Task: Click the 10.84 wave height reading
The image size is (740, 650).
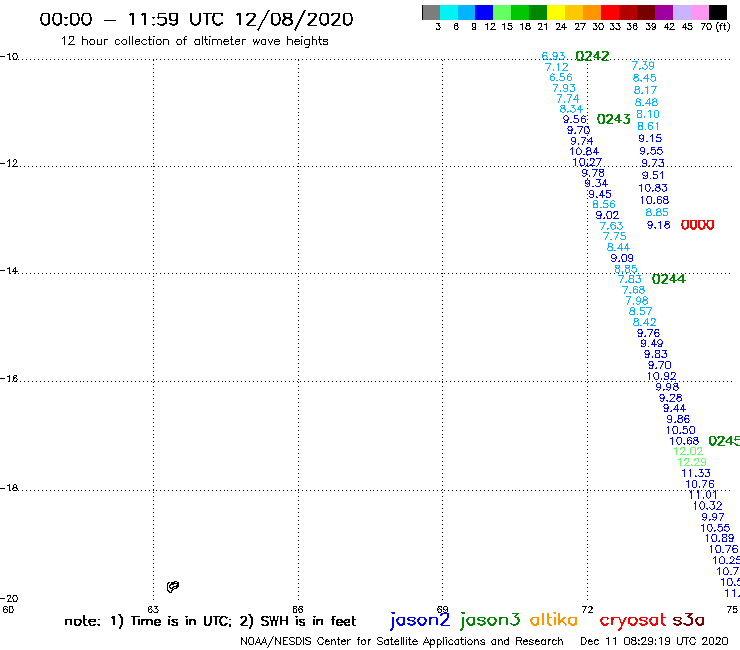Action: point(584,152)
